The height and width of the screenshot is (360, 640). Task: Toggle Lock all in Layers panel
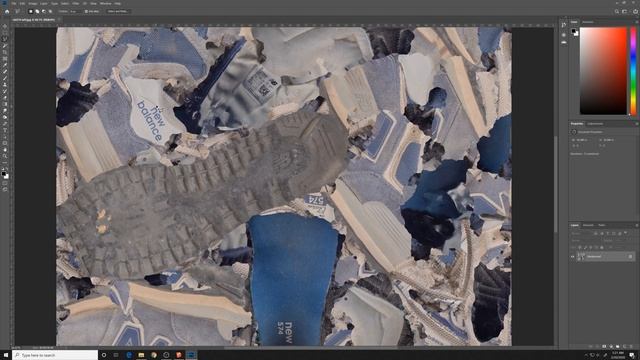coord(602,247)
